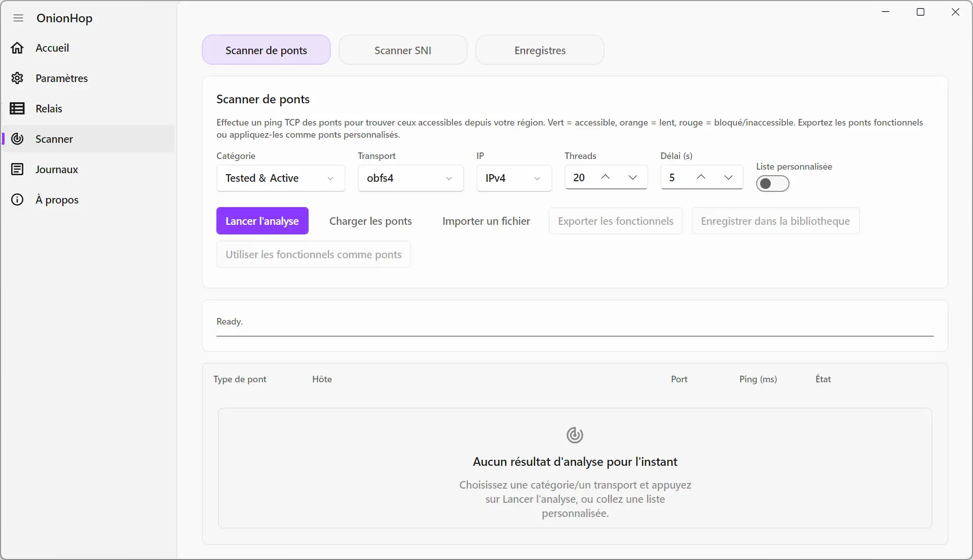The height and width of the screenshot is (560, 973).
Task: Open the Accueil page
Action: [89, 48]
